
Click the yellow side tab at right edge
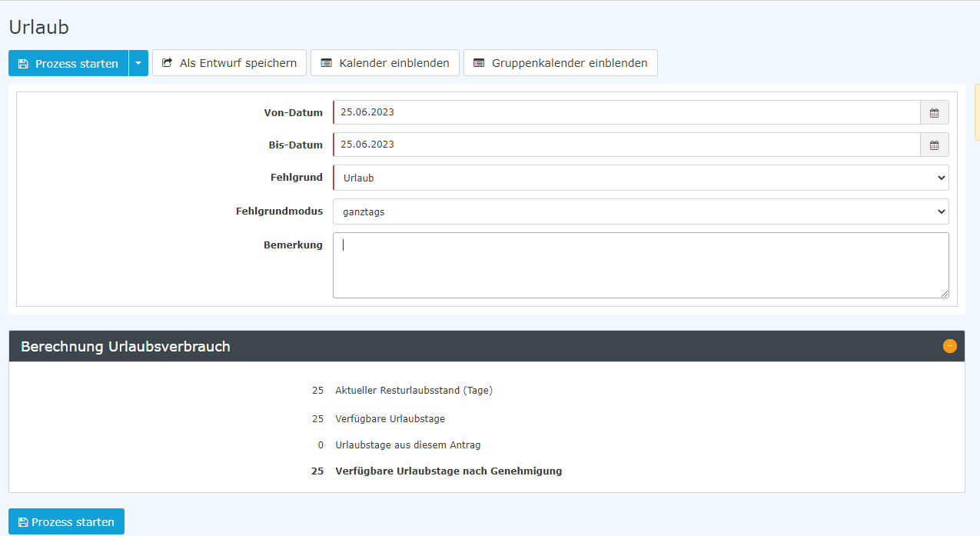tap(977, 112)
